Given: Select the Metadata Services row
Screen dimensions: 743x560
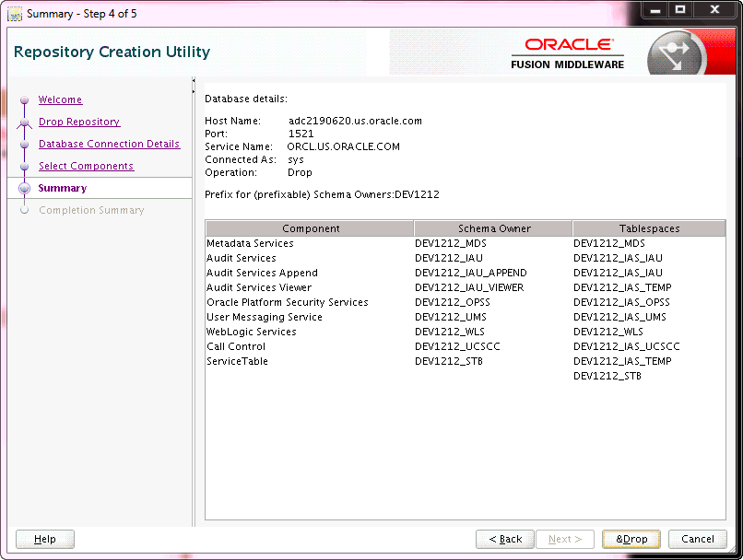Looking at the screenshot, I should (x=466, y=243).
